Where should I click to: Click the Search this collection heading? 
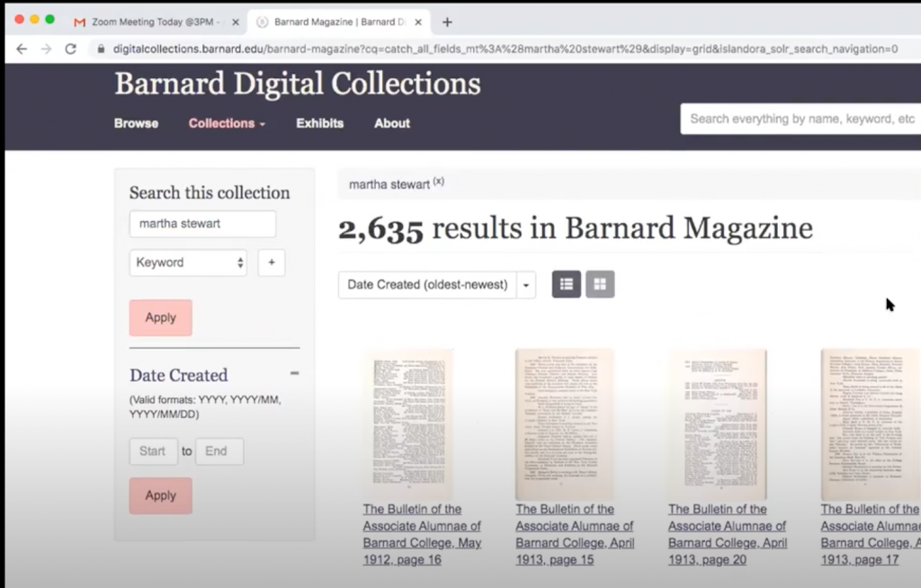pos(210,192)
